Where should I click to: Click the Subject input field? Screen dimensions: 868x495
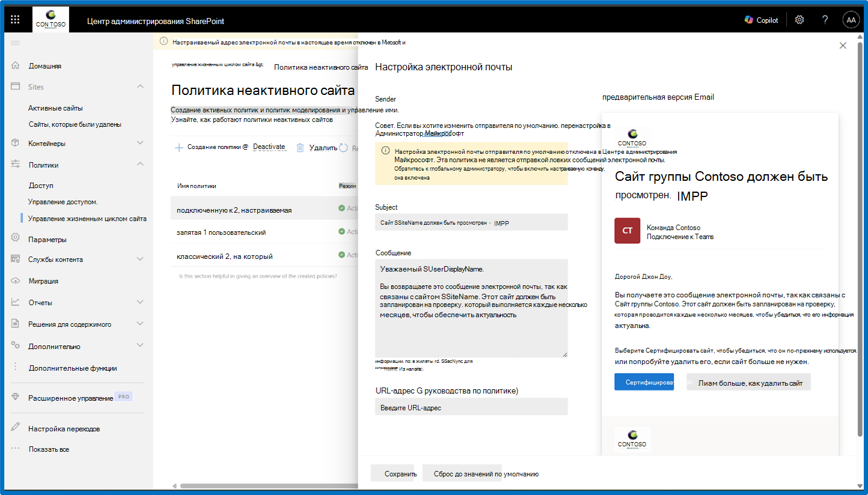point(471,222)
